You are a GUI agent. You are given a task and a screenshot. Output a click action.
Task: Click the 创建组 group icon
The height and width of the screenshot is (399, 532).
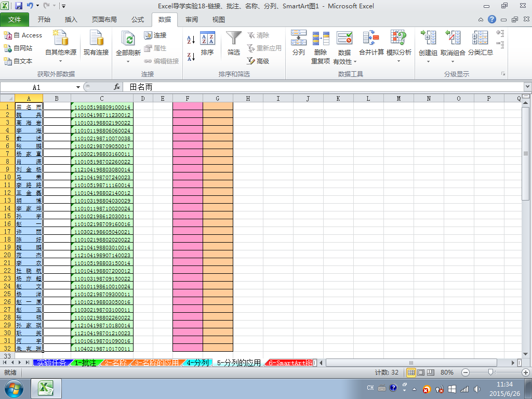tap(428, 37)
